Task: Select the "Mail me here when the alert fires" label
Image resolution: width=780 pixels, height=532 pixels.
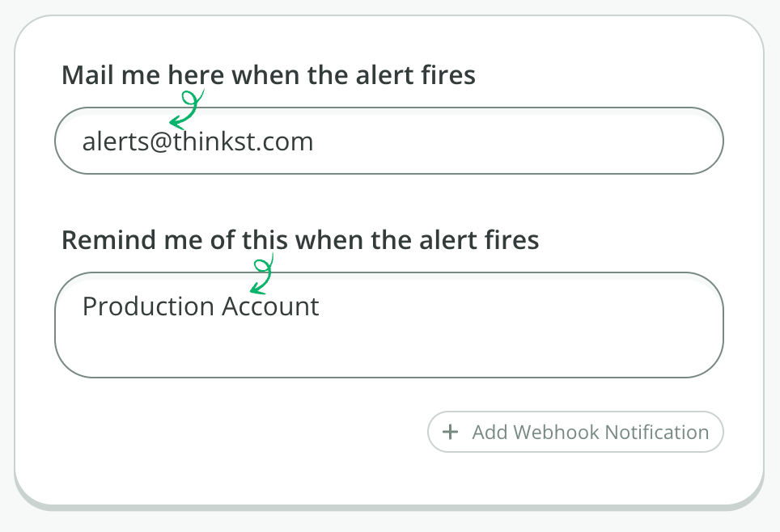Action: point(268,75)
